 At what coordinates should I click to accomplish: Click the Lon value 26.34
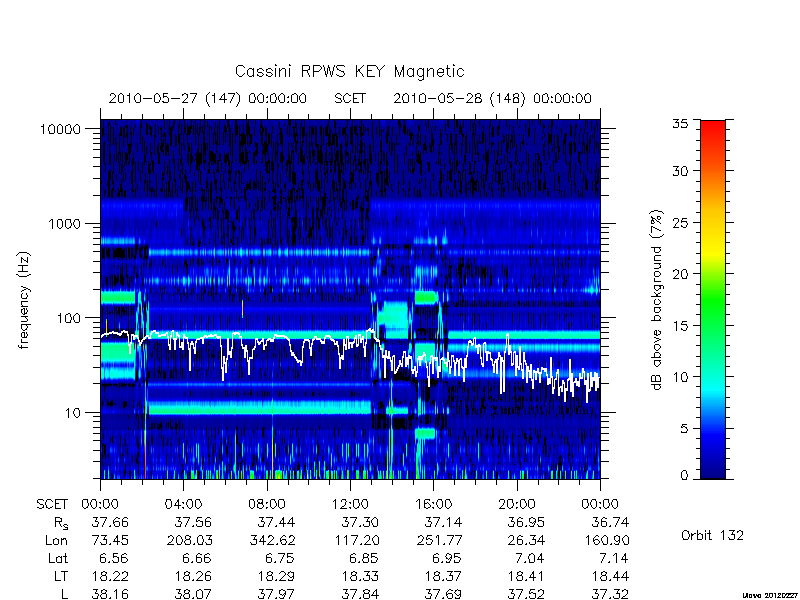(526, 540)
